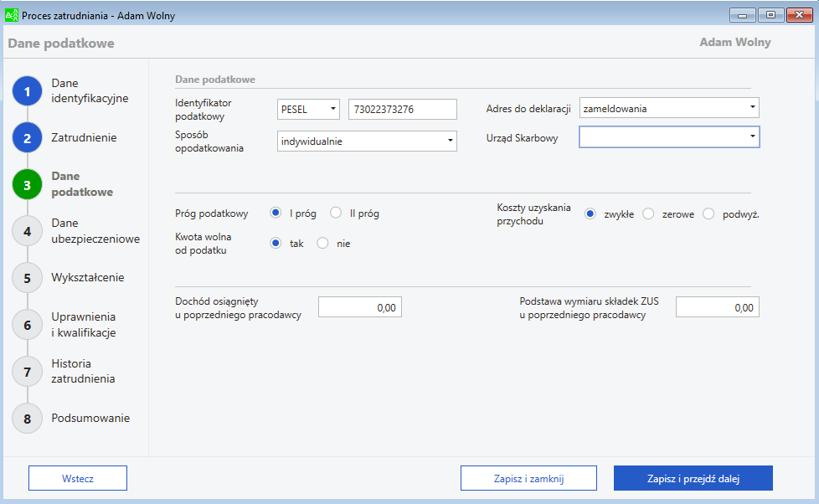Open step 7 Historia zatrudnienia circle
Screen dimensions: 819x504
pyautogui.click(x=27, y=372)
